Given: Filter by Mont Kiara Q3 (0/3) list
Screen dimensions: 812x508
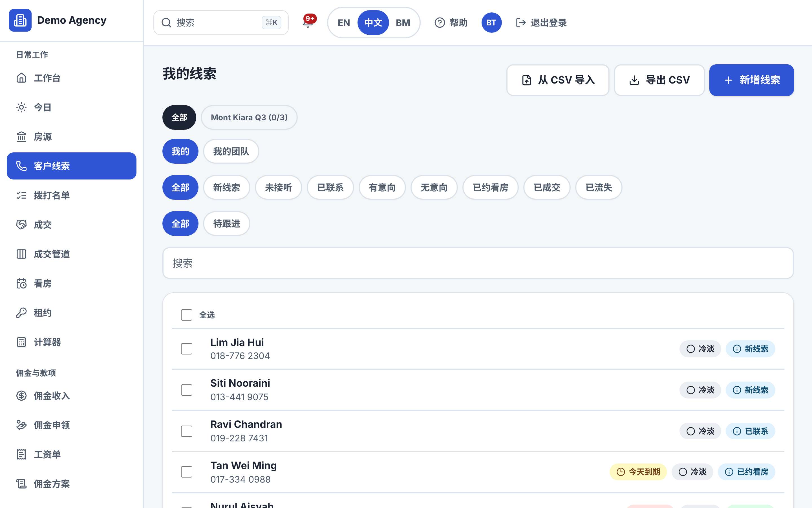Looking at the screenshot, I should tap(249, 117).
